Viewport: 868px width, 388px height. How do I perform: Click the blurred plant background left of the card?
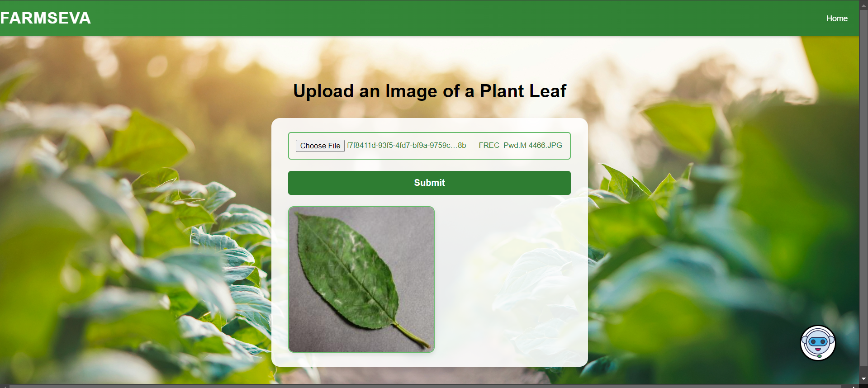pyautogui.click(x=136, y=226)
